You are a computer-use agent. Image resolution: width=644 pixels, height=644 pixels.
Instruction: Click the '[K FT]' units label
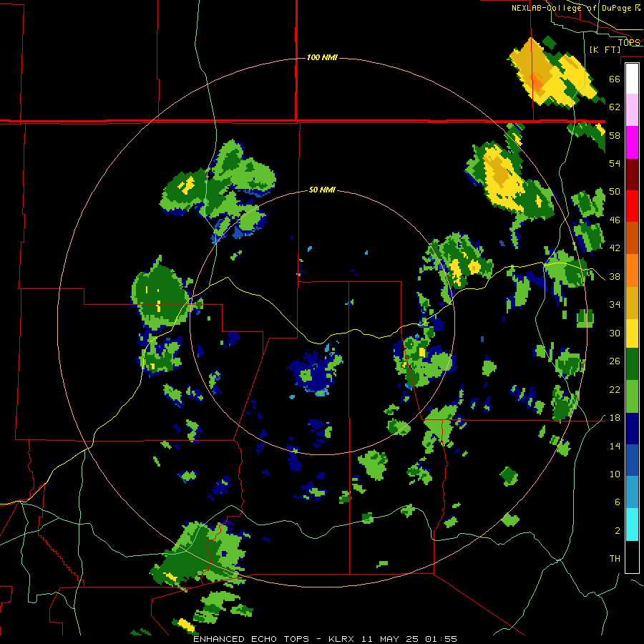pos(605,49)
